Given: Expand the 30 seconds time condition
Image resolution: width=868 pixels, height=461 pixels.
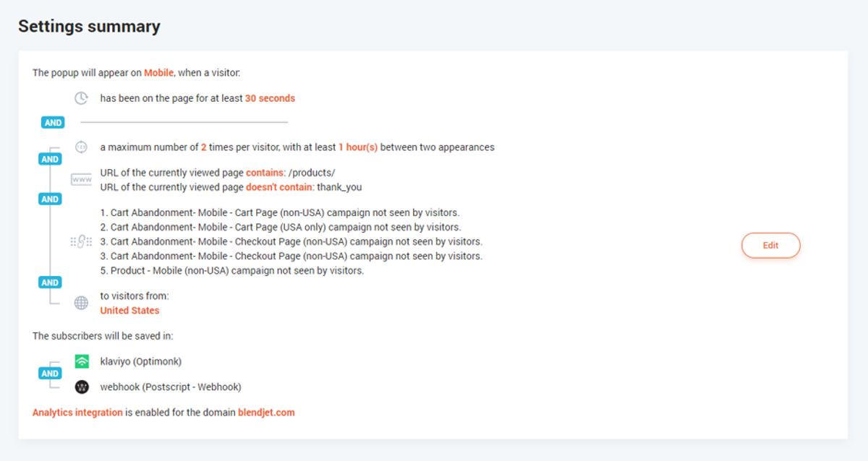Looking at the screenshot, I should click(x=270, y=98).
